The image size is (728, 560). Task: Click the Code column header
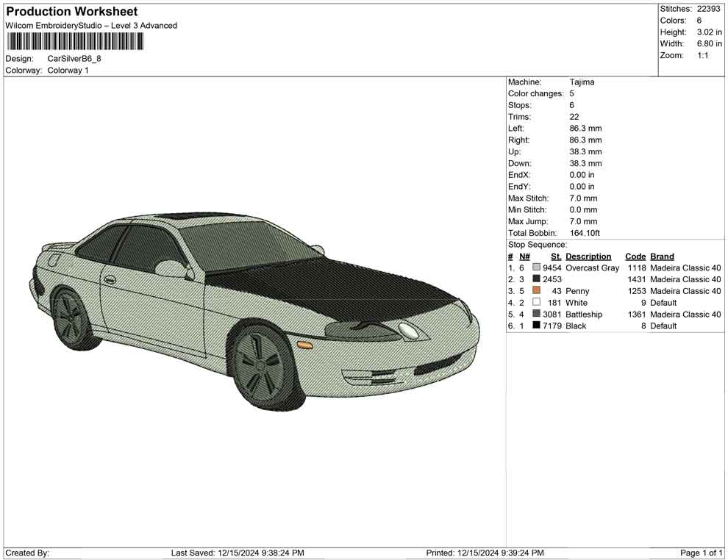[x=635, y=256]
